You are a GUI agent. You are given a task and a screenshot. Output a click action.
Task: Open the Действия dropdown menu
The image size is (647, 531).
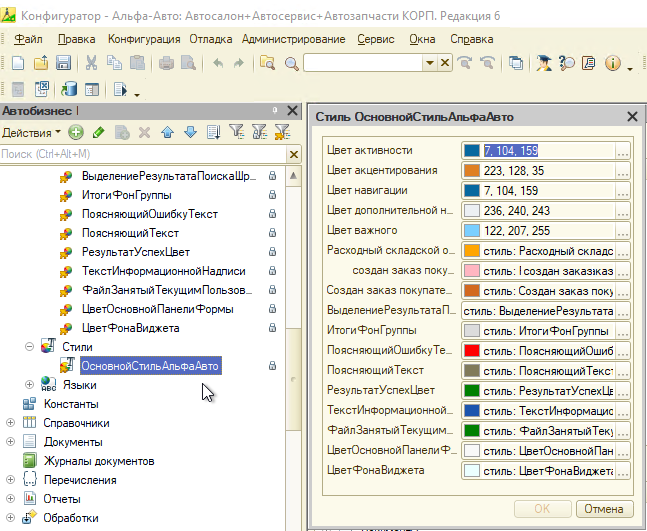tap(31, 133)
